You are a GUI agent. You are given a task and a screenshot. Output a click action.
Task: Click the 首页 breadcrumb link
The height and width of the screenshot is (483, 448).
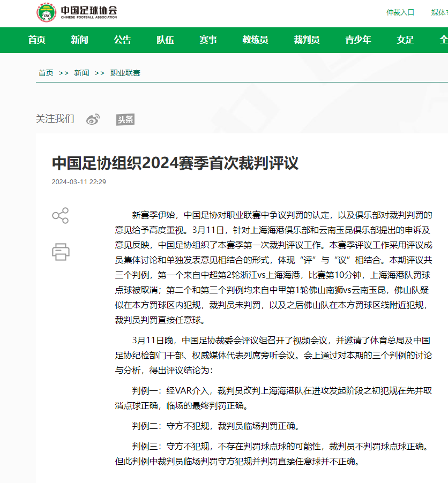point(46,73)
